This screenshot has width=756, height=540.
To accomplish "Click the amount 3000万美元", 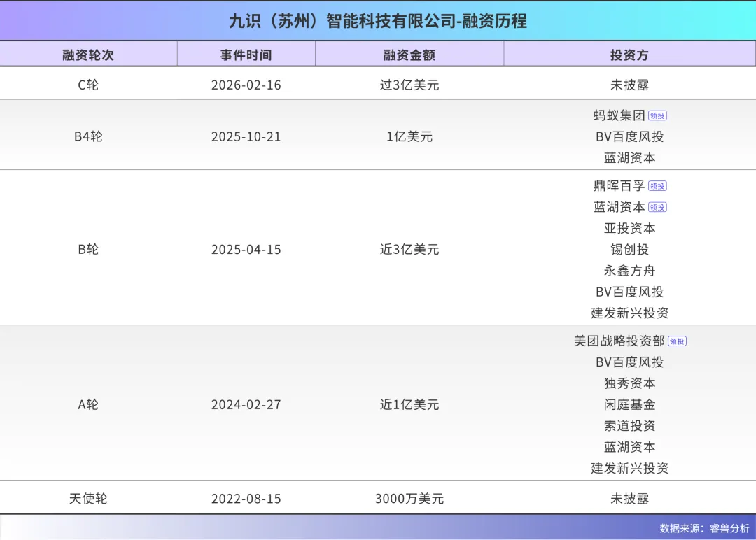I will click(x=409, y=498).
